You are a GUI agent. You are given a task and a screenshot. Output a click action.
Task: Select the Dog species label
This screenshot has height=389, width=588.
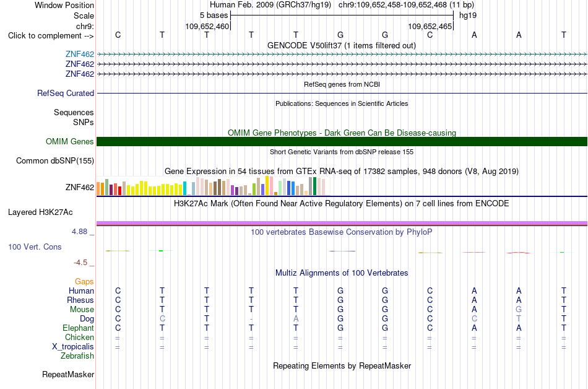coord(87,319)
